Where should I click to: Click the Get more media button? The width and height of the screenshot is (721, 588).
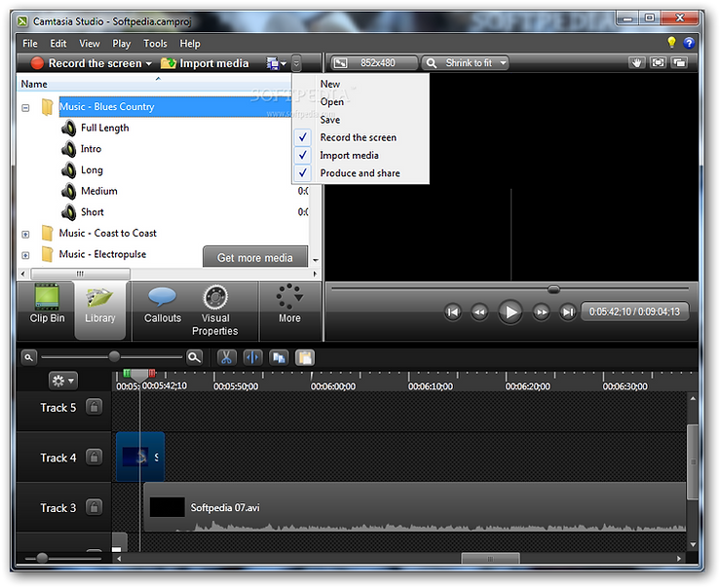(254, 258)
